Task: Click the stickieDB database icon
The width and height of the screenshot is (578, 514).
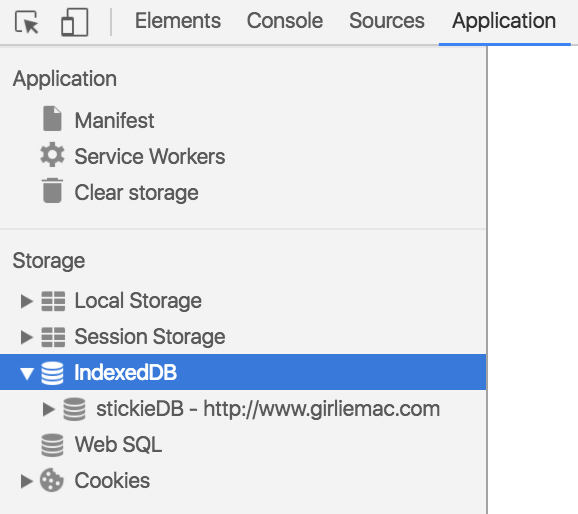Action: tap(74, 409)
